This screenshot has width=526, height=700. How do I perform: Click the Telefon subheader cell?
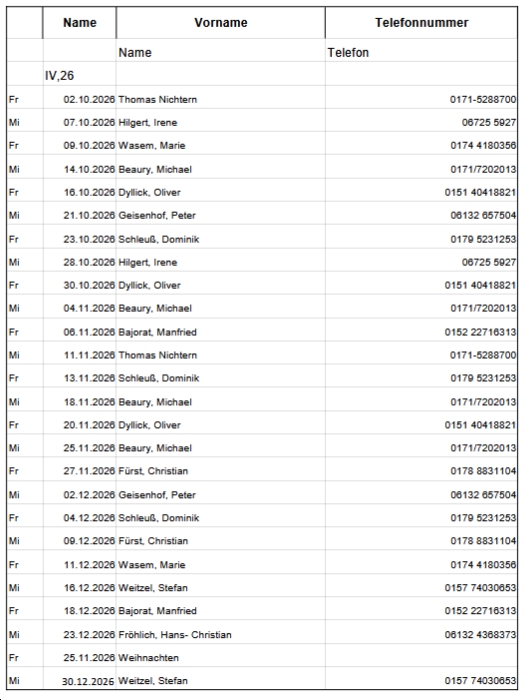coord(422,52)
